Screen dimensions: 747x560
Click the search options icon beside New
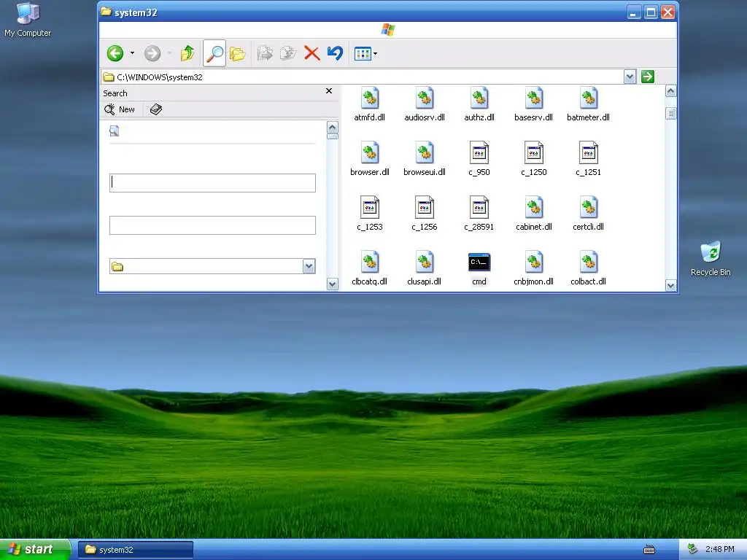point(156,109)
